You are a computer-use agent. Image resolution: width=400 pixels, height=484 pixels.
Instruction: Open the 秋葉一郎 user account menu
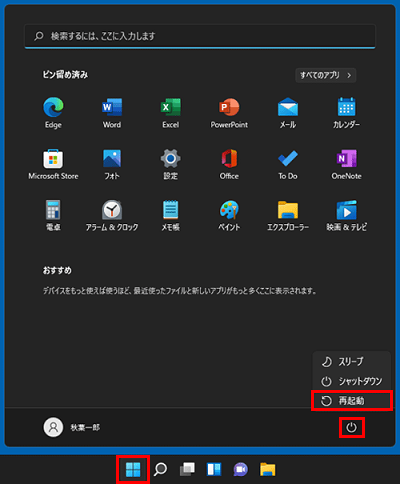(x=72, y=427)
